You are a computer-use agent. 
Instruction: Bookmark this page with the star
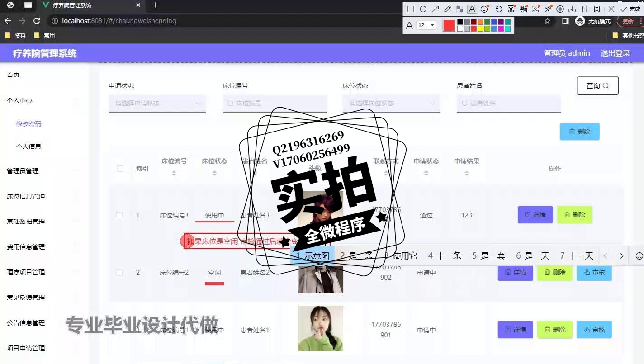[x=547, y=21]
